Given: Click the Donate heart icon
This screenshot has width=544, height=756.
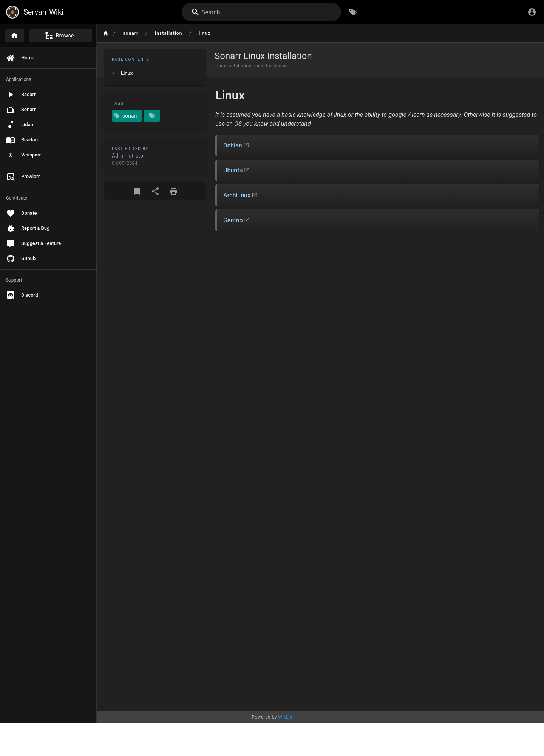Looking at the screenshot, I should (11, 213).
